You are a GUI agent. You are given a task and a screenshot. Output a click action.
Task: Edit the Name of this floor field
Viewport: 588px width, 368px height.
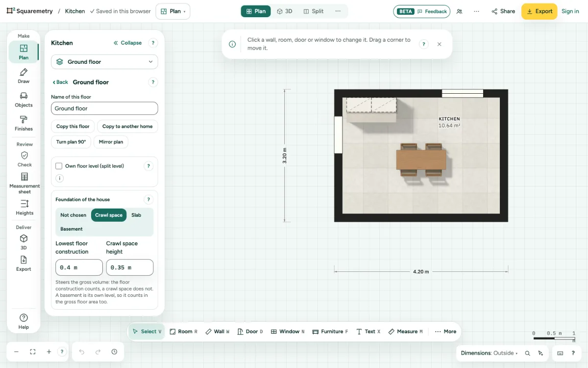[x=104, y=108]
